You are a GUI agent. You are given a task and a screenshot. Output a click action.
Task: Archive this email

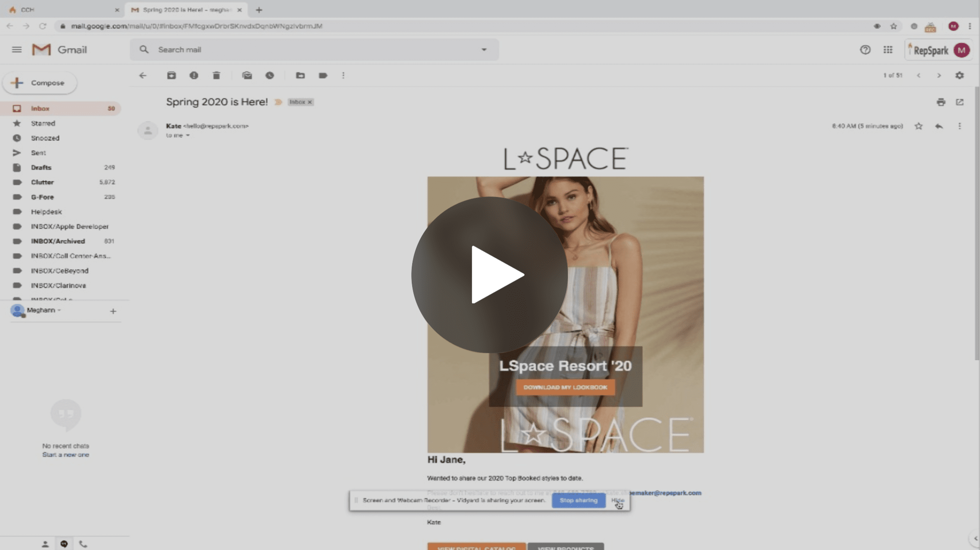click(171, 76)
